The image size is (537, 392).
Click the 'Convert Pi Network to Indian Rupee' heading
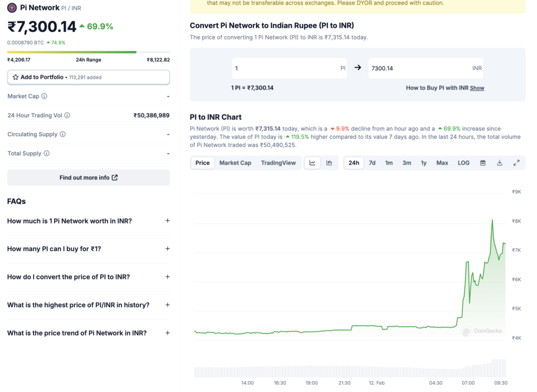point(272,25)
